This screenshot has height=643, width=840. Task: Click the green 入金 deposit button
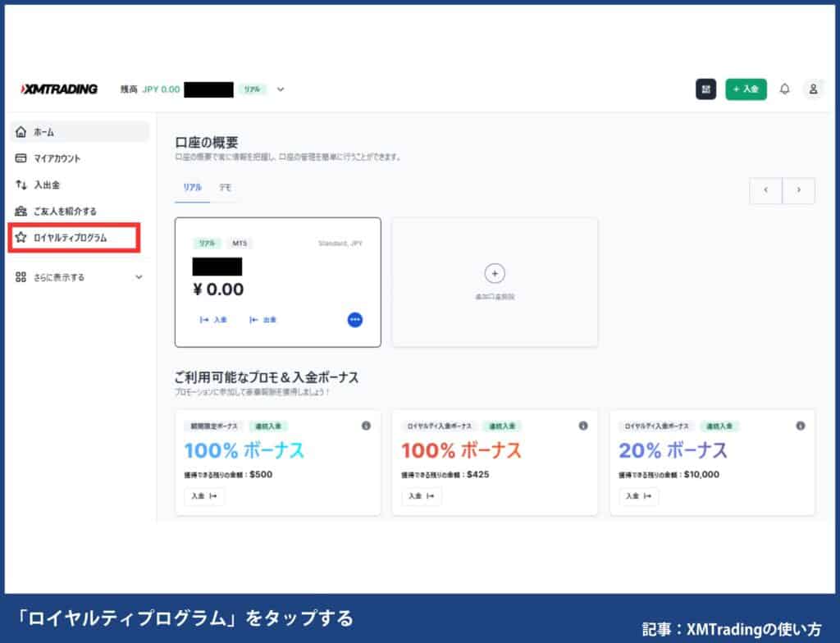point(746,89)
